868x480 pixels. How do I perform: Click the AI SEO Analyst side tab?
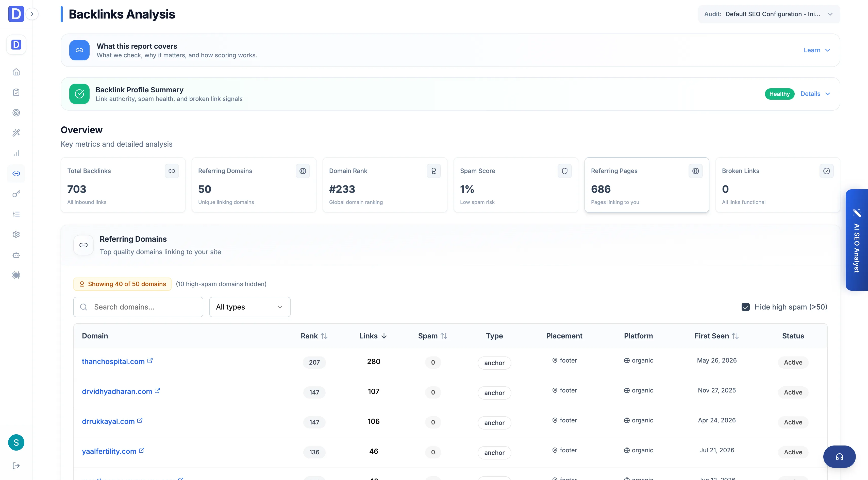(x=857, y=240)
